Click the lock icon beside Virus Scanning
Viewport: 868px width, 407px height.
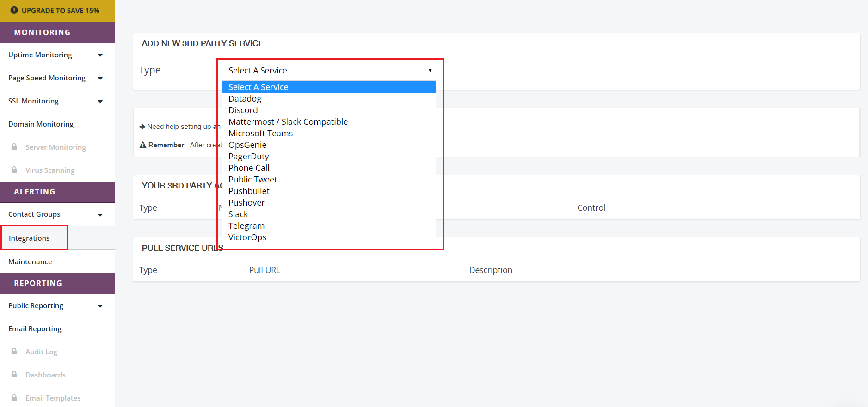coord(14,170)
